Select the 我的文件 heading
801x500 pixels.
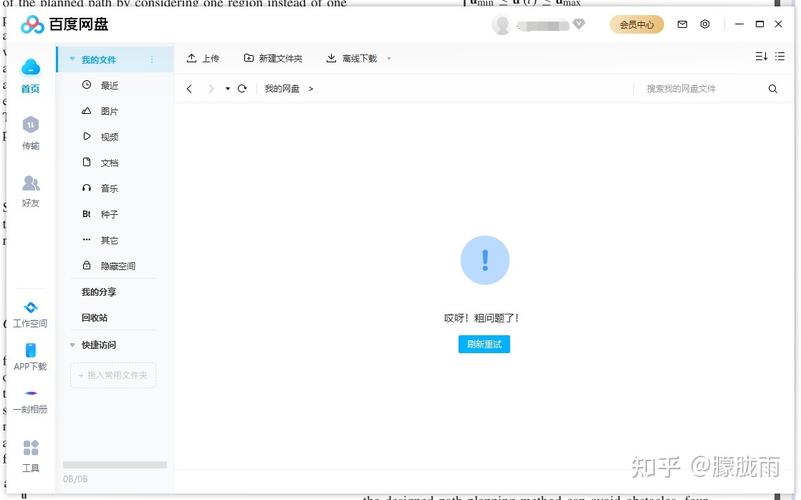(99, 60)
